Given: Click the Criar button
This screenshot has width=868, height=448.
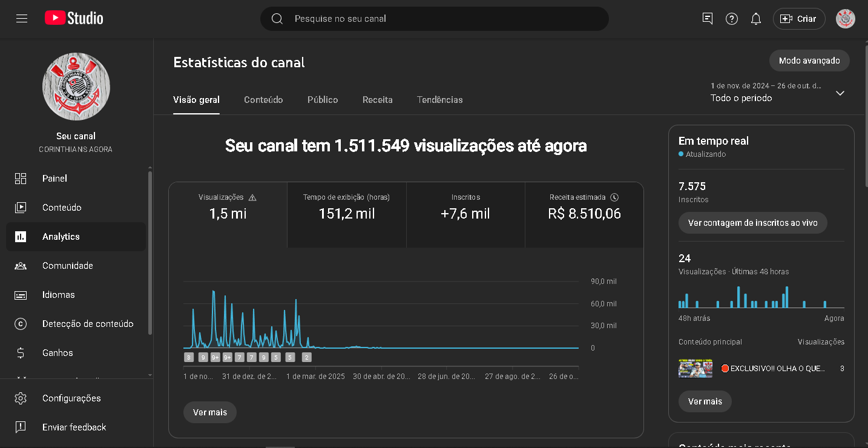Looking at the screenshot, I should pos(799,19).
